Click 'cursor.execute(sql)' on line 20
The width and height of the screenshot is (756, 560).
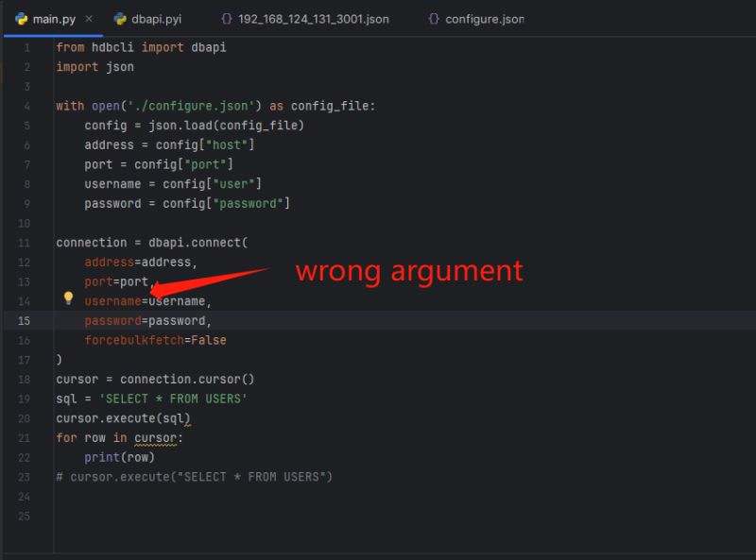pyautogui.click(x=124, y=418)
